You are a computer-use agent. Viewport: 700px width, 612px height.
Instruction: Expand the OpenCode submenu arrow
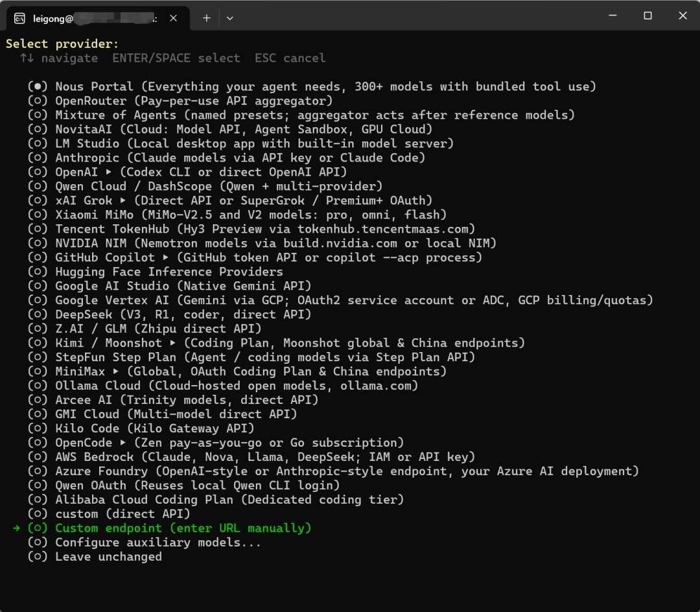(x=122, y=443)
